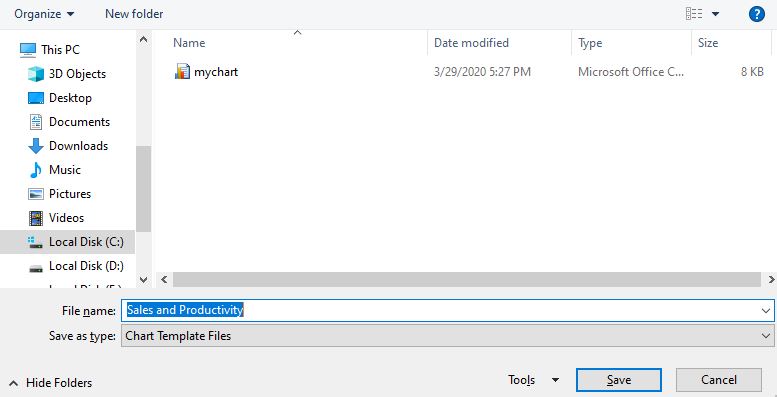Create a New folder
Viewport: 777px width, 397px height.
pyautogui.click(x=134, y=14)
